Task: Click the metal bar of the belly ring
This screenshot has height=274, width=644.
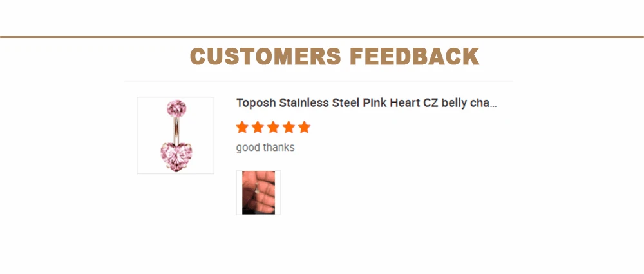Action: (176, 130)
